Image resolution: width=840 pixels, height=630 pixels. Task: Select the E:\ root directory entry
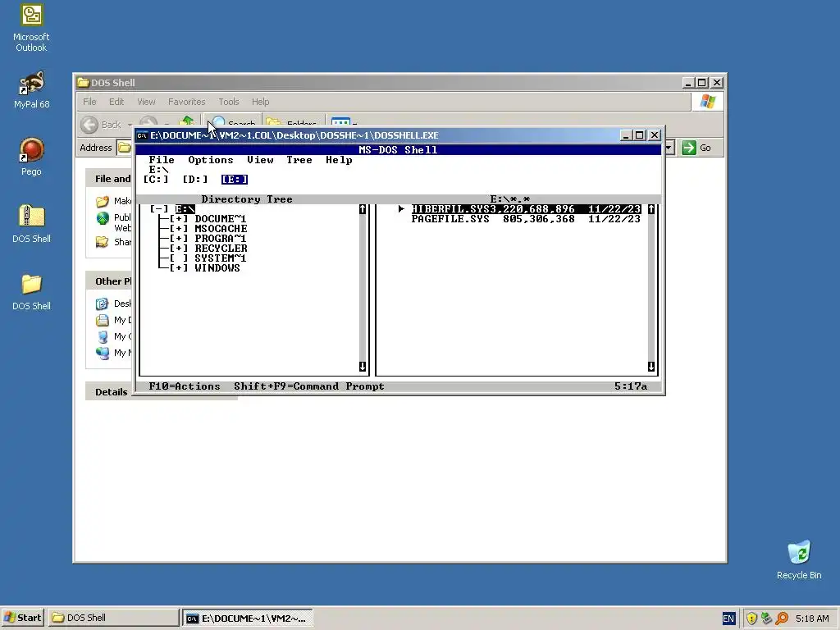(x=185, y=209)
